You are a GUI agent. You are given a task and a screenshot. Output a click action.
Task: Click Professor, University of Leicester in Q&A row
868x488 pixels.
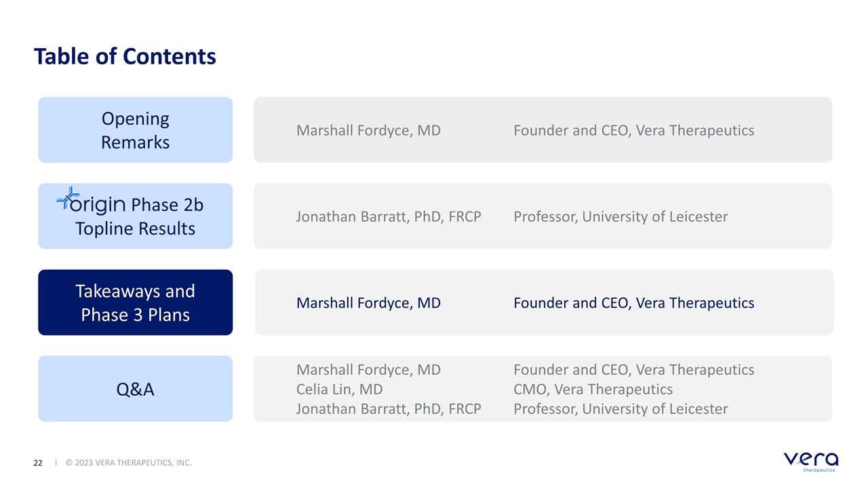click(620, 409)
